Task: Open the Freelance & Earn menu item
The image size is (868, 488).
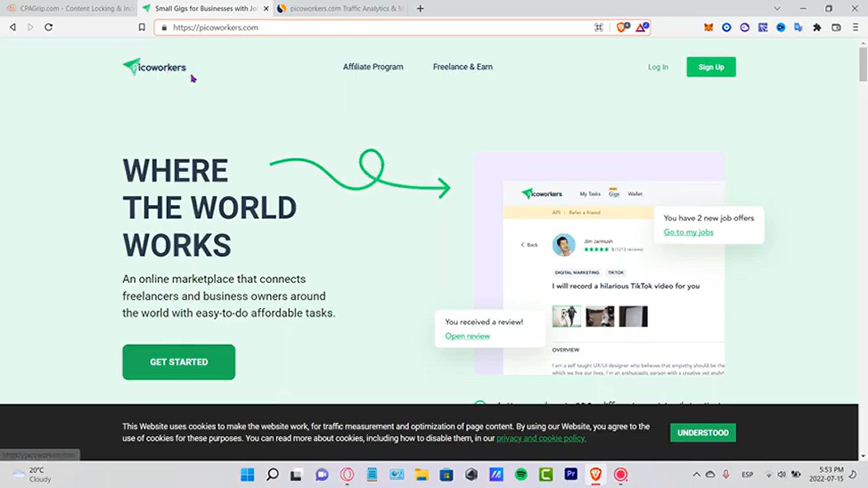Action: (x=462, y=67)
